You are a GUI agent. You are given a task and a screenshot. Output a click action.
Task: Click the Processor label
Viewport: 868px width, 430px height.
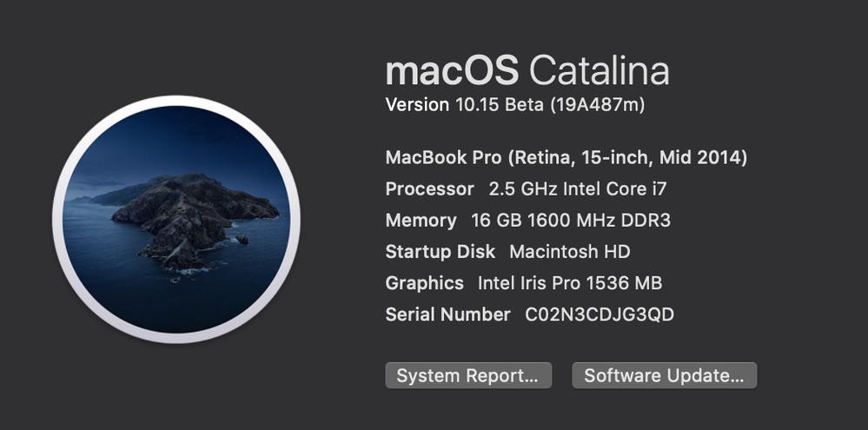tap(429, 189)
